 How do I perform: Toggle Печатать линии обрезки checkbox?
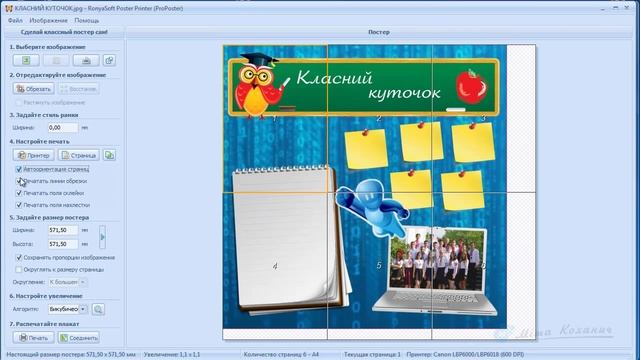[x=18, y=181]
